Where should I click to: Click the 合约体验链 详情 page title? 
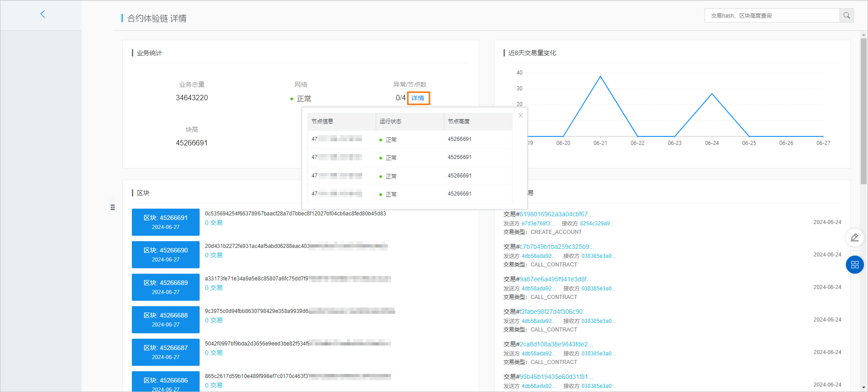point(157,19)
